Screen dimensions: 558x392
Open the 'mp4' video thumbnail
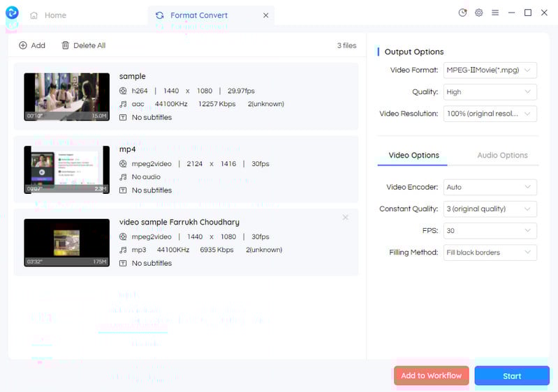click(67, 170)
